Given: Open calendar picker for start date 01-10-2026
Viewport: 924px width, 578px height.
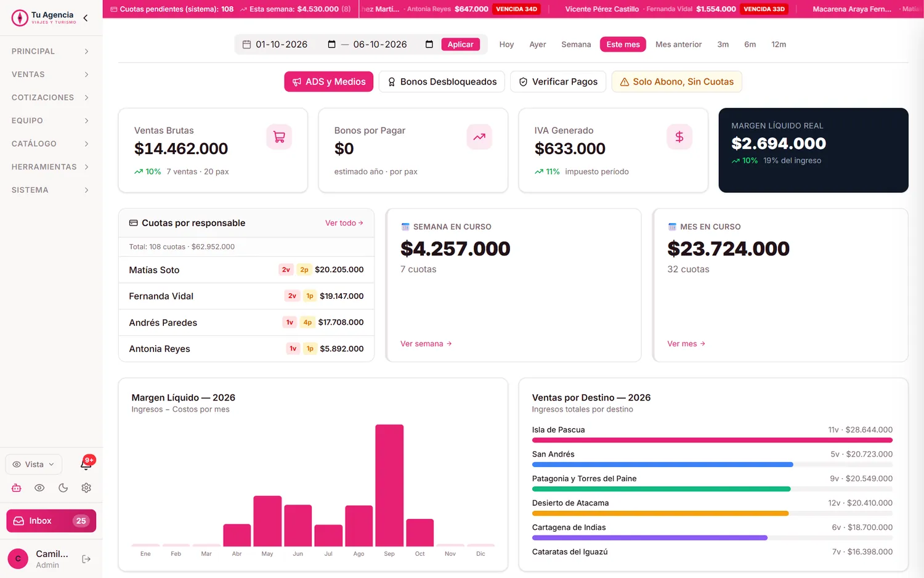Looking at the screenshot, I should point(331,44).
